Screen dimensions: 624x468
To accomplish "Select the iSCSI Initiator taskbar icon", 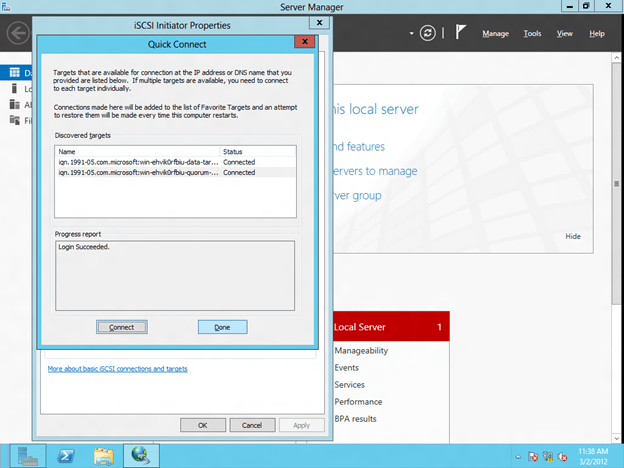I will click(x=141, y=456).
